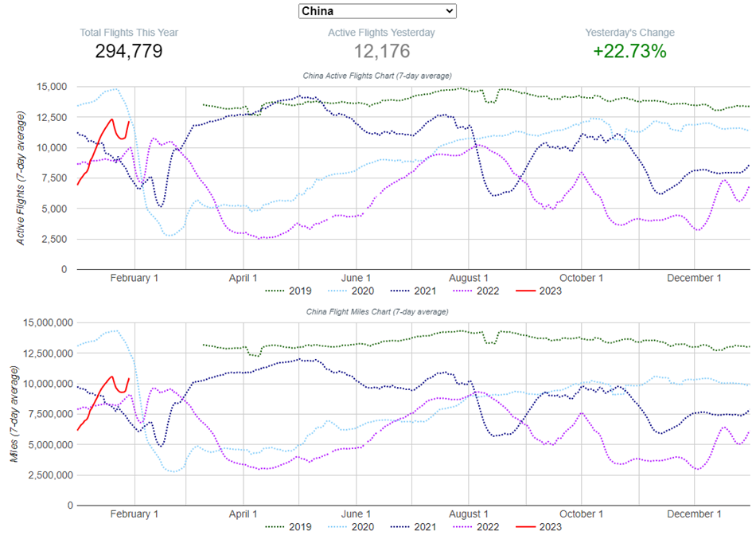Image resolution: width=756 pixels, height=539 pixels.
Task: Open the China country dropdown
Action: [377, 10]
